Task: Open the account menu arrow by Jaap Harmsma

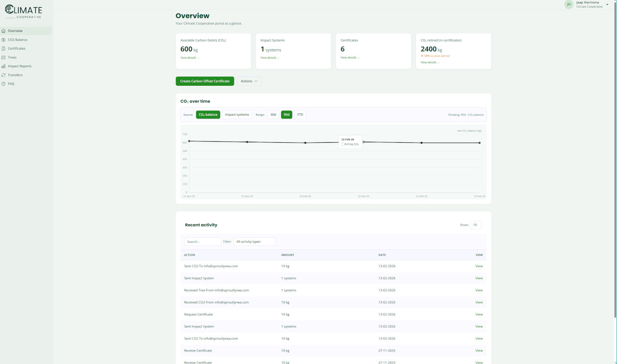Action: click(607, 4)
